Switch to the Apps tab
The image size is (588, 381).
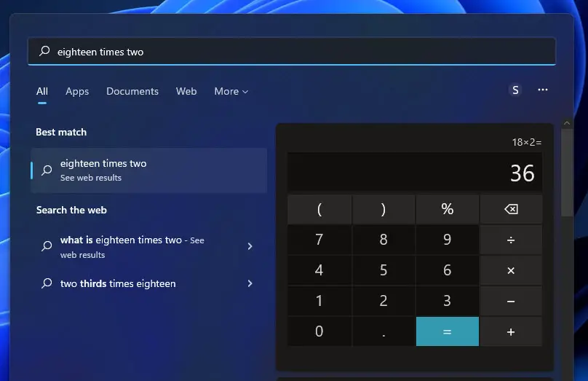point(77,91)
